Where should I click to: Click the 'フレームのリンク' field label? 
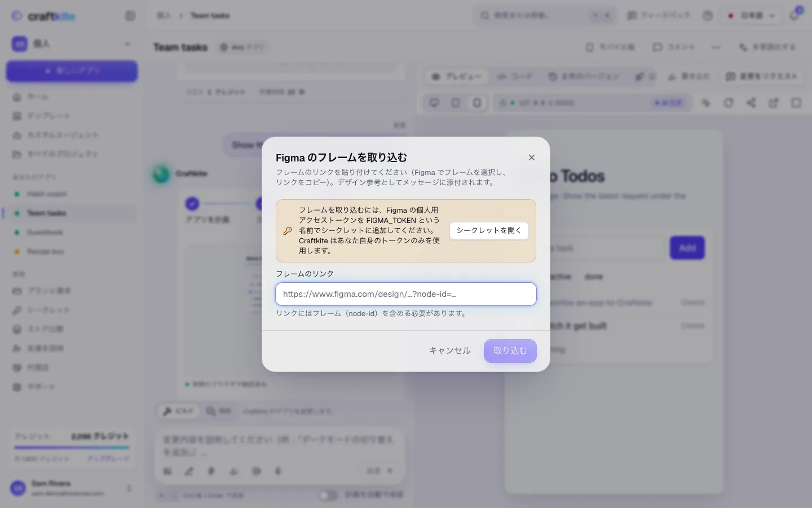pos(304,274)
